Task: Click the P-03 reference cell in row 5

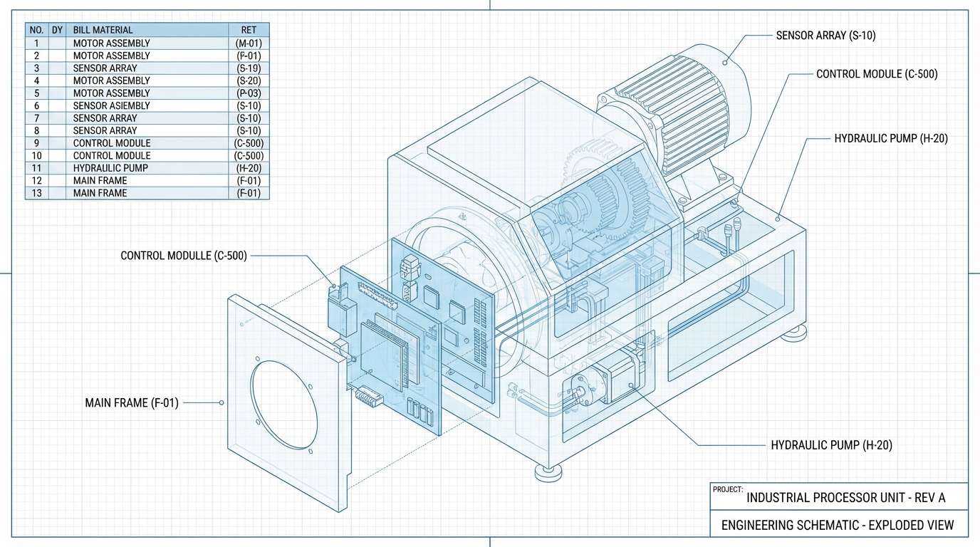Action: [x=249, y=93]
